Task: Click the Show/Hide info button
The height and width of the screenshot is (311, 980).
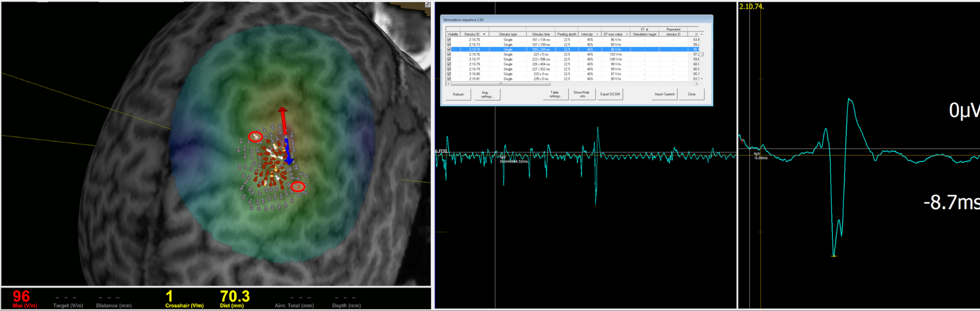Action: (582, 95)
